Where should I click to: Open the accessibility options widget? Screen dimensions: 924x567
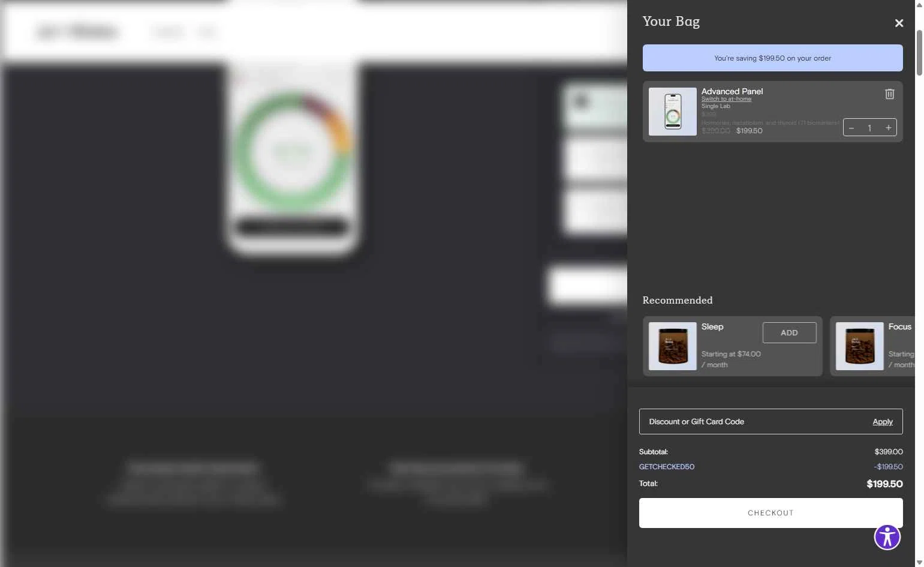[x=887, y=537]
